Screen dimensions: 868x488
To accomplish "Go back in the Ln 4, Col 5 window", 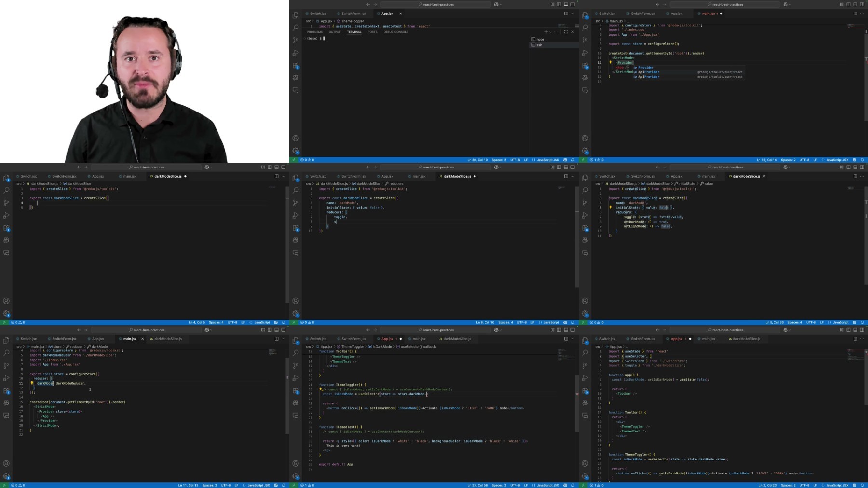I will (x=79, y=167).
